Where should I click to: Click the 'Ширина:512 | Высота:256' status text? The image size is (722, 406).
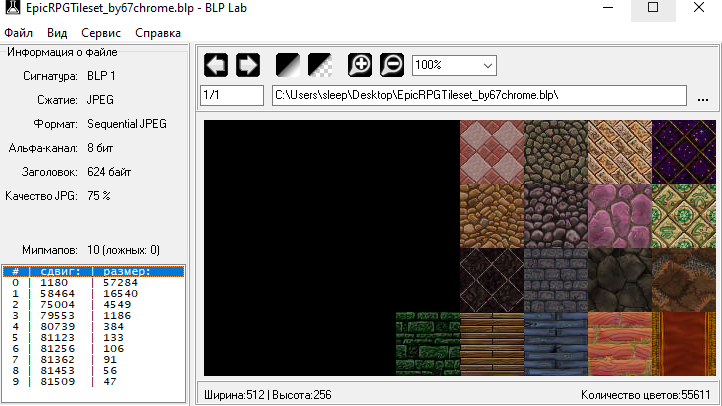point(268,395)
